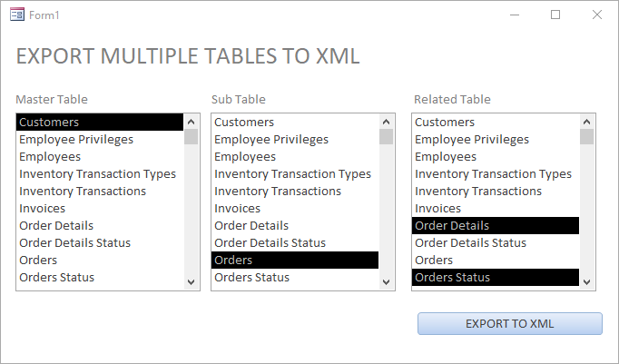
Task: Maximize the Form1 window
Action: tap(555, 15)
